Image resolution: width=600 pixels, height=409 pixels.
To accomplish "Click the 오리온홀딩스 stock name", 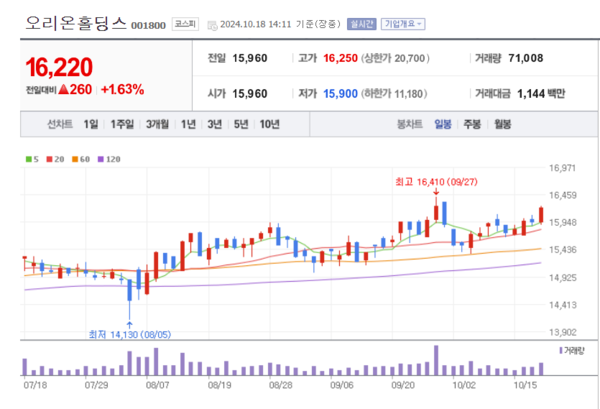I will 66,22.
